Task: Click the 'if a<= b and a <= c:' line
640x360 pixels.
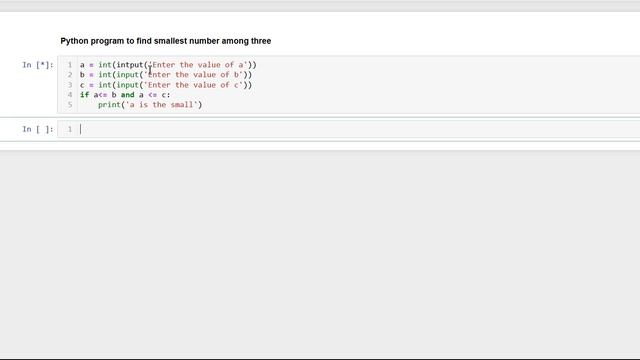Action: coord(125,95)
